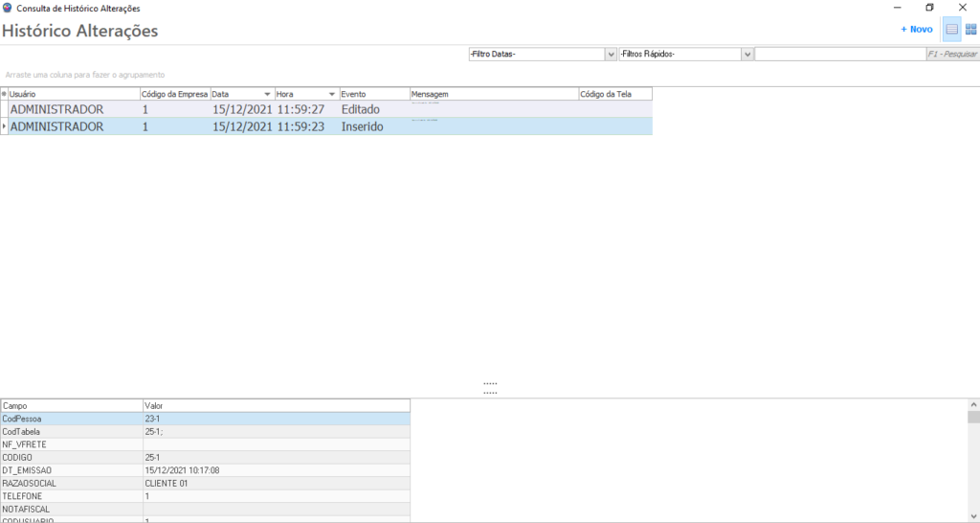
Task: Click the row indicator arrow of the Inserido row
Action: tap(4, 126)
